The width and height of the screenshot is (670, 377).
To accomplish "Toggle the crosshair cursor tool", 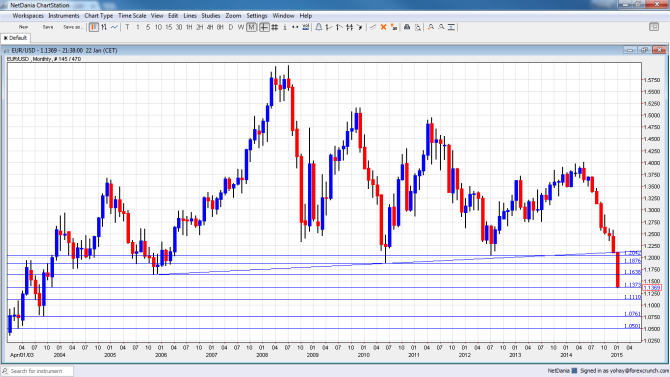I will (x=264, y=27).
